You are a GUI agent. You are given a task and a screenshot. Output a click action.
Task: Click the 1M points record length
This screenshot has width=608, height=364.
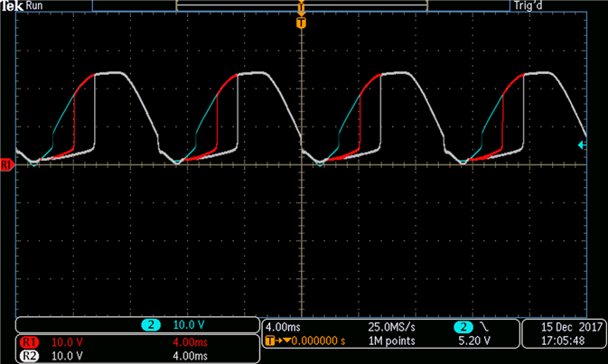coord(392,341)
